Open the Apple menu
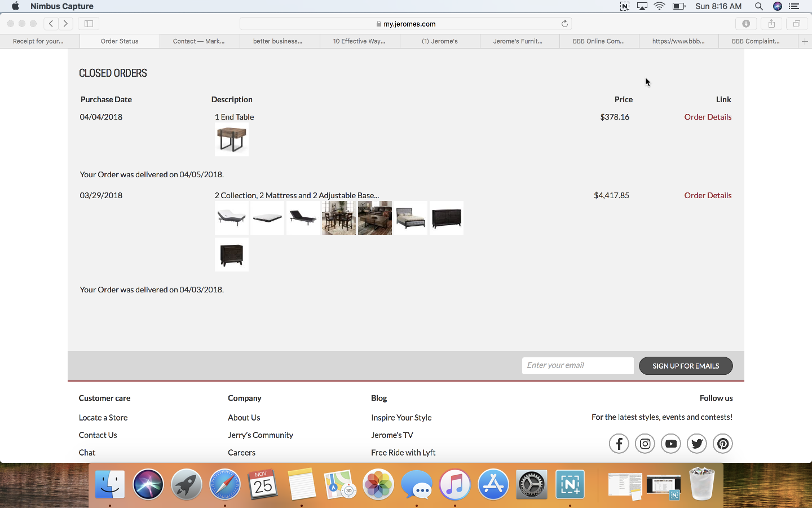Viewport: 812px width, 508px height. [15, 6]
